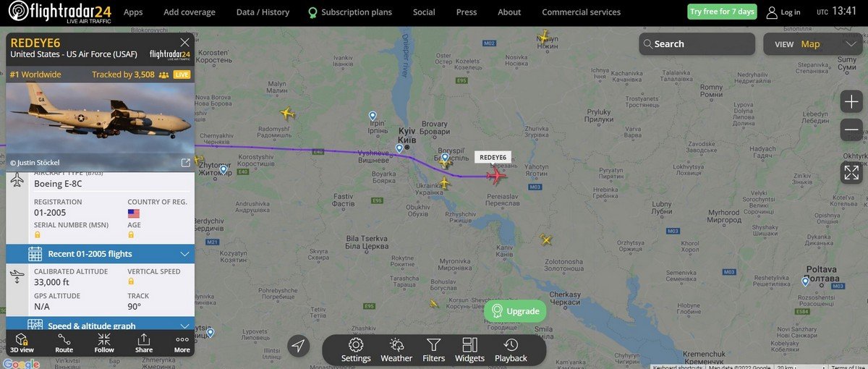Screen dimensions: 868x369
Task: Share this flight via Share icon
Action: (144, 344)
